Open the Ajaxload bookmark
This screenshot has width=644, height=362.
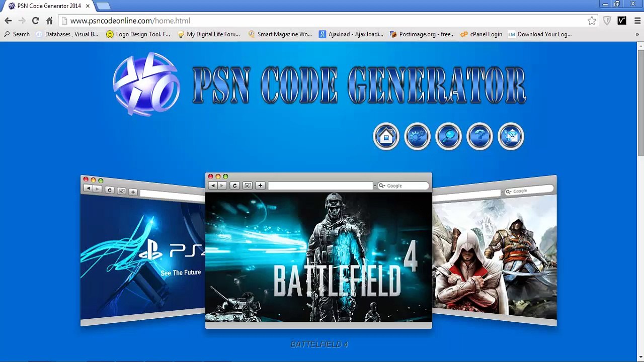pyautogui.click(x=351, y=34)
